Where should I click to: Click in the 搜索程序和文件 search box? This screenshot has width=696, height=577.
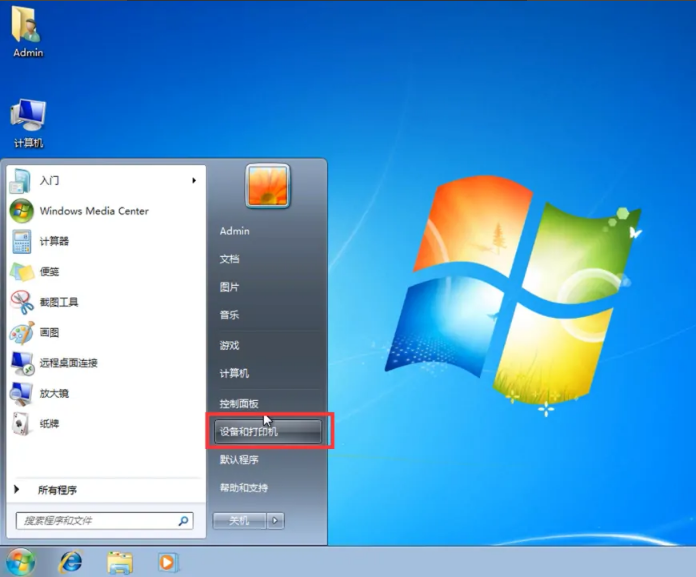coord(105,521)
